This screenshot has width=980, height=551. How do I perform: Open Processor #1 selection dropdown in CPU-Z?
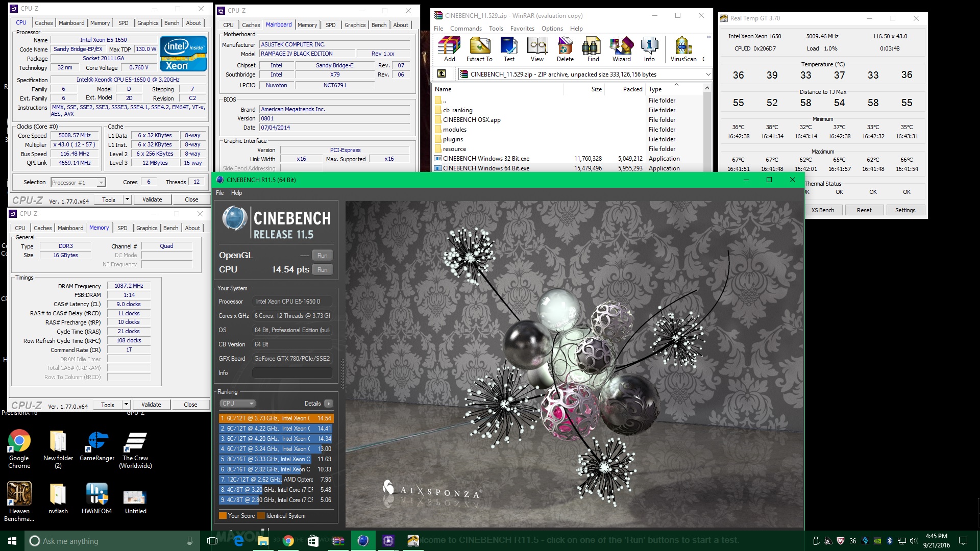point(78,182)
